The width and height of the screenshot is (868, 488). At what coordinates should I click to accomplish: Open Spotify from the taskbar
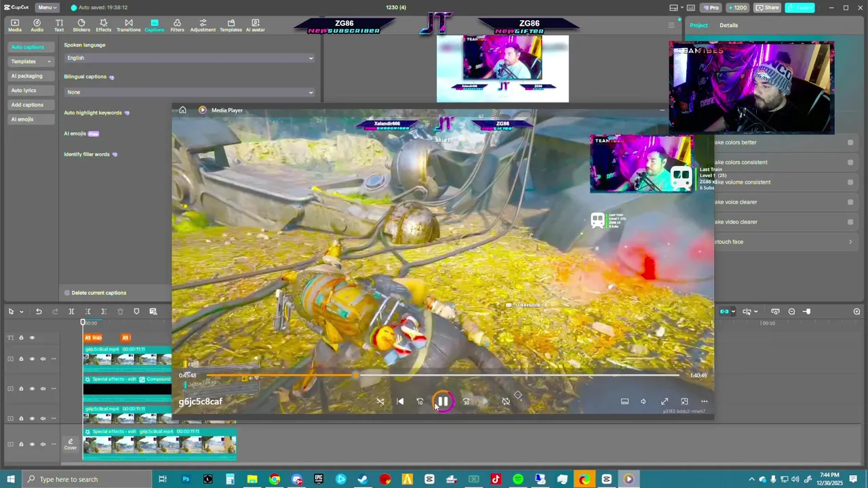point(518,479)
